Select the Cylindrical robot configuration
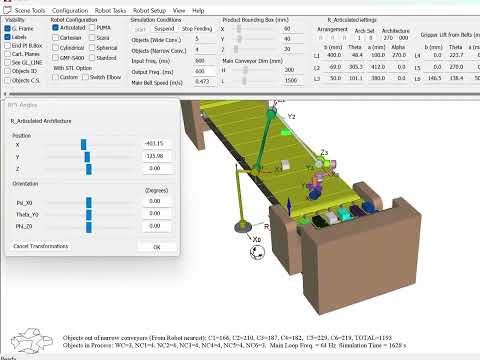 click(x=56, y=48)
